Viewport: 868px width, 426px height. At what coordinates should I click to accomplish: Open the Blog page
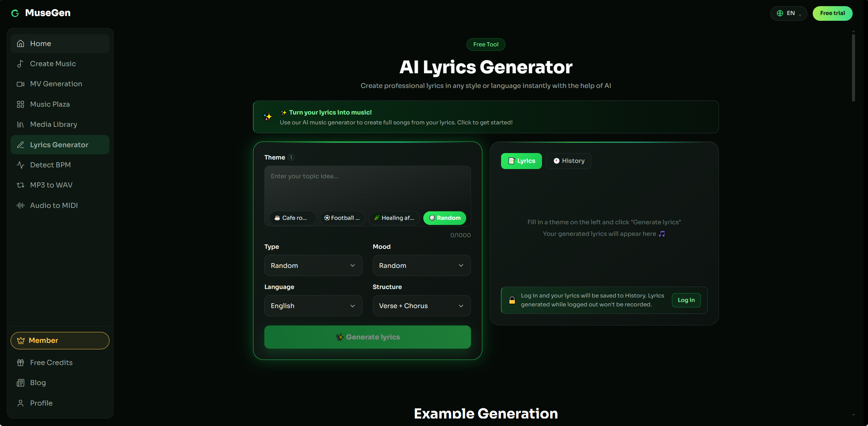click(x=60, y=383)
